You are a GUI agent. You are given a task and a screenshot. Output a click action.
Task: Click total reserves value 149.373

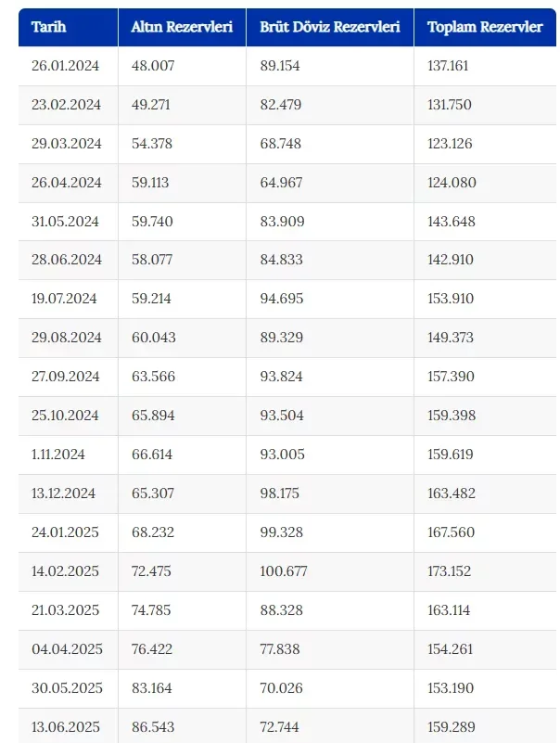pyautogui.click(x=451, y=338)
